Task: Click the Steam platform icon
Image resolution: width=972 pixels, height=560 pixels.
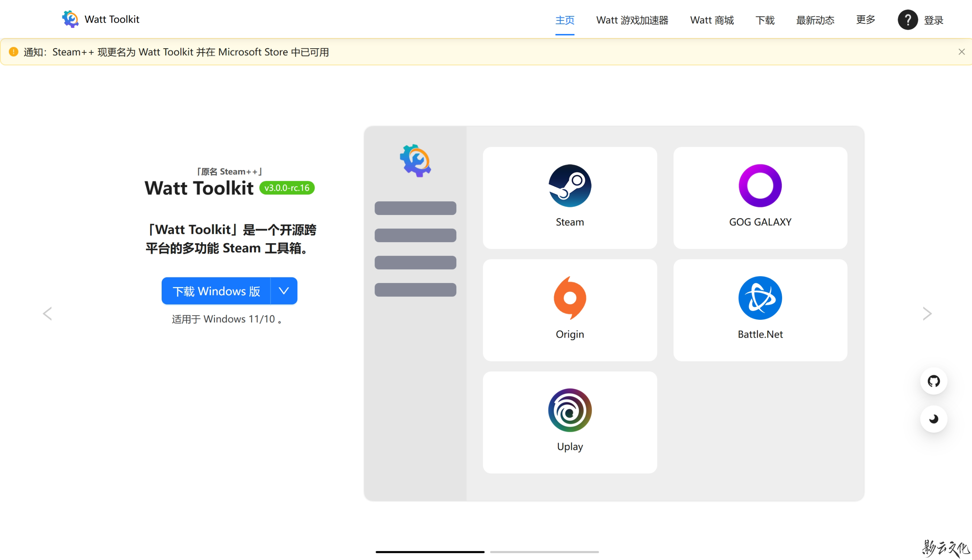Action: pos(570,186)
